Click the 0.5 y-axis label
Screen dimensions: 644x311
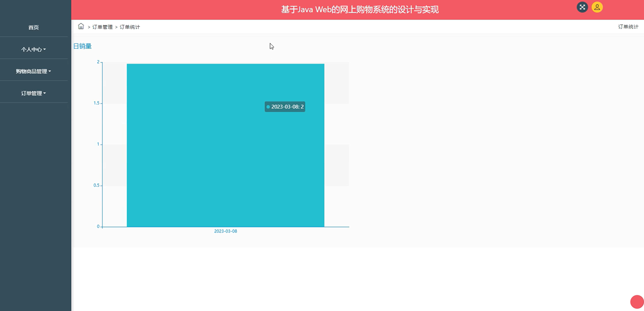coord(96,185)
